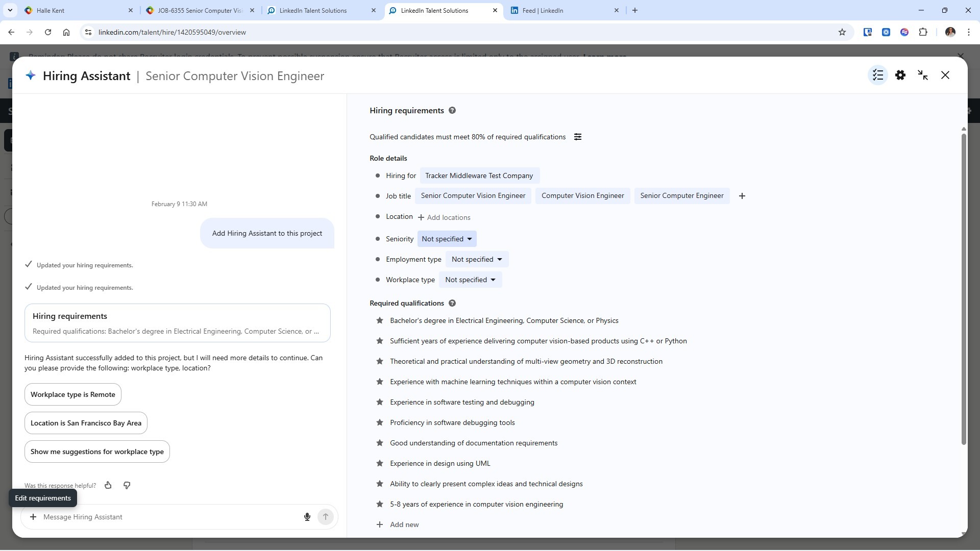The height and width of the screenshot is (551, 980).
Task: Click the microphone icon in message box
Action: [x=307, y=517]
